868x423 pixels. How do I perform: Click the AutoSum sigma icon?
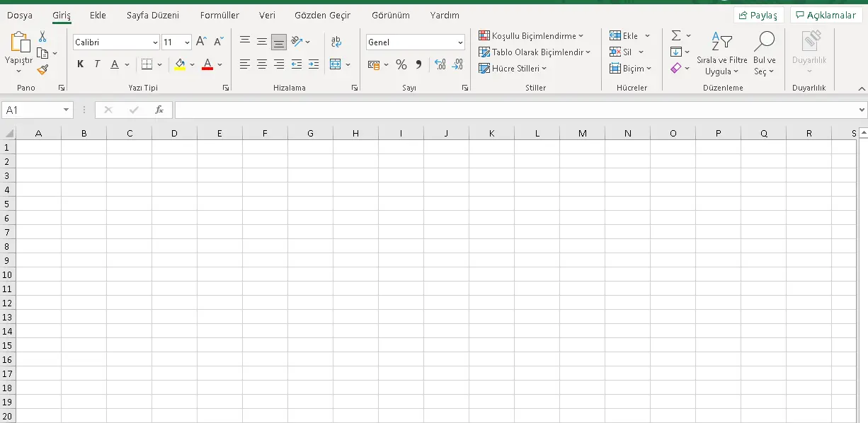click(x=676, y=35)
